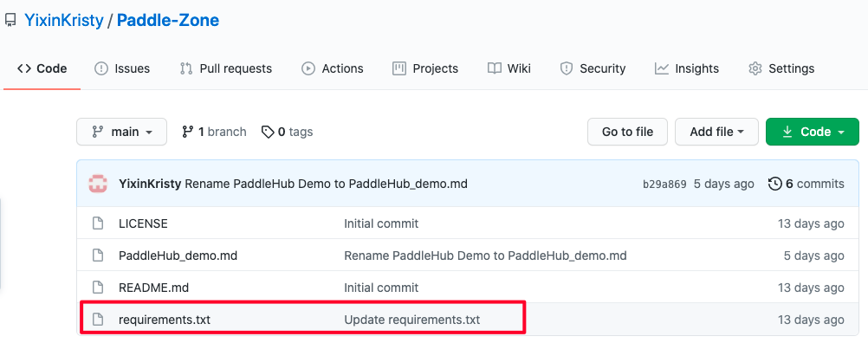
Task: Open the Insights tab
Action: pyautogui.click(x=686, y=68)
